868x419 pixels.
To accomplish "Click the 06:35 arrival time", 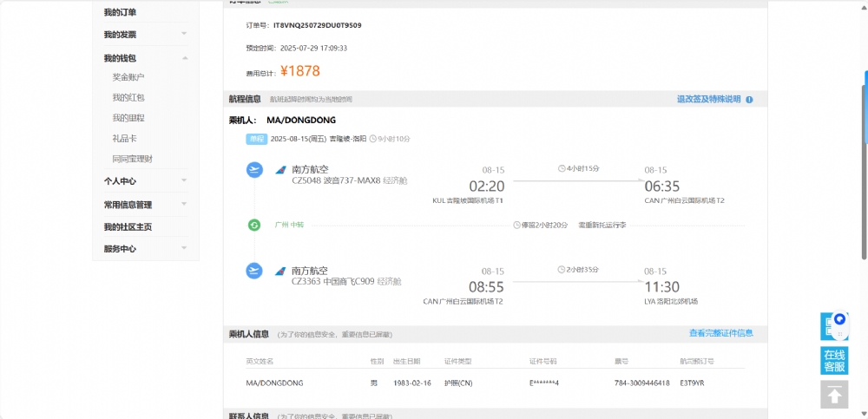I will click(661, 186).
